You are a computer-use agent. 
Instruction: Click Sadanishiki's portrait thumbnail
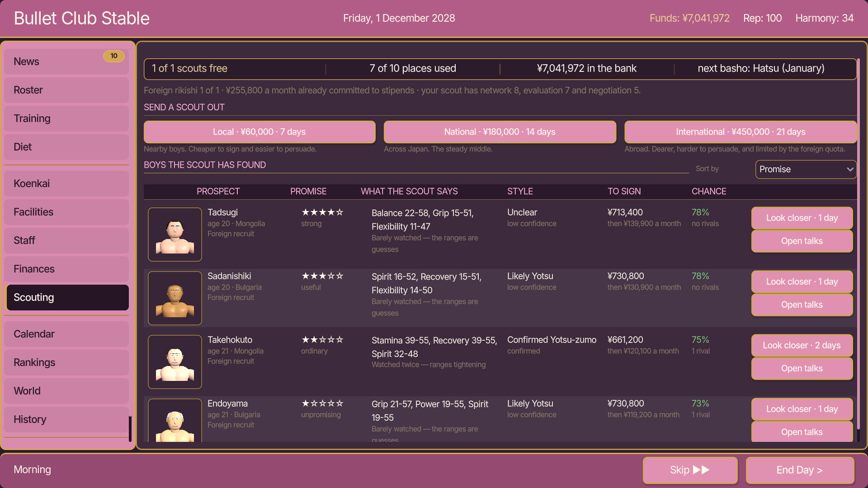point(175,298)
